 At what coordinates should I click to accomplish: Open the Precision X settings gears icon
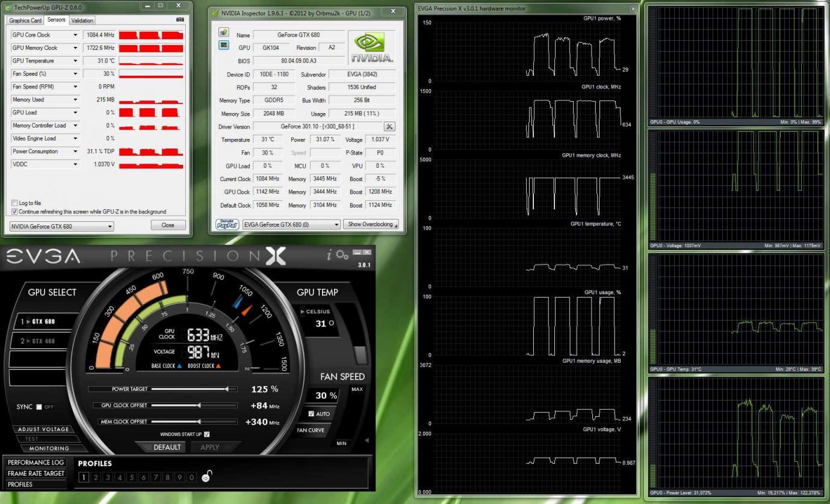[x=342, y=254]
